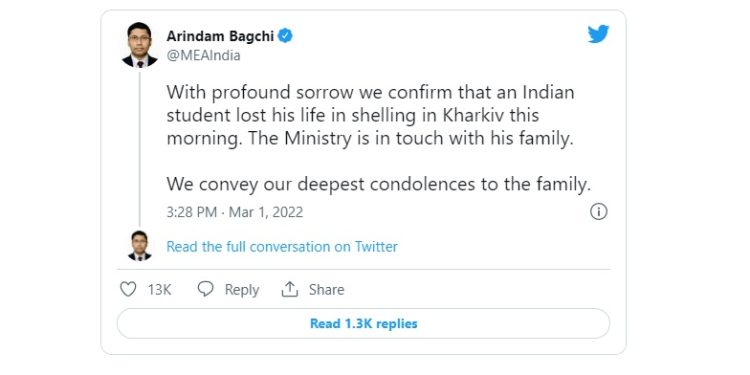
Task: Click the vertical thread connector line
Action: tap(140, 149)
